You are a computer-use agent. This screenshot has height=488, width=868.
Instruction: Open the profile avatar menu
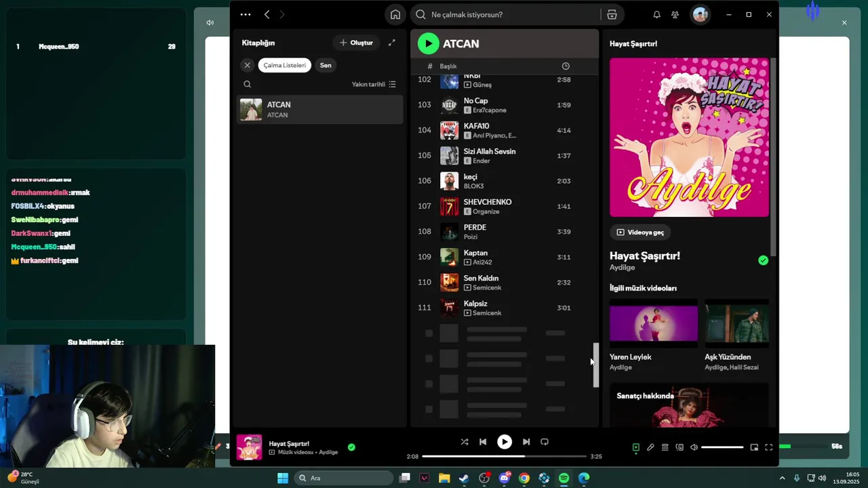(700, 14)
